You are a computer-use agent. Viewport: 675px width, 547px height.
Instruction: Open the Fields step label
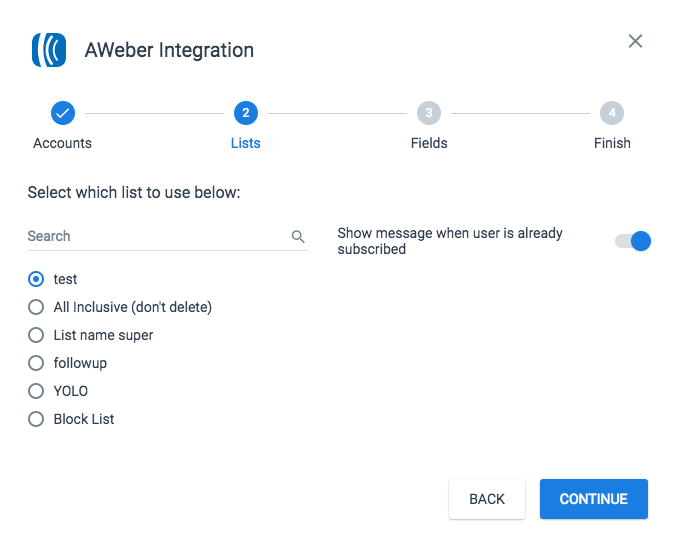(x=429, y=143)
